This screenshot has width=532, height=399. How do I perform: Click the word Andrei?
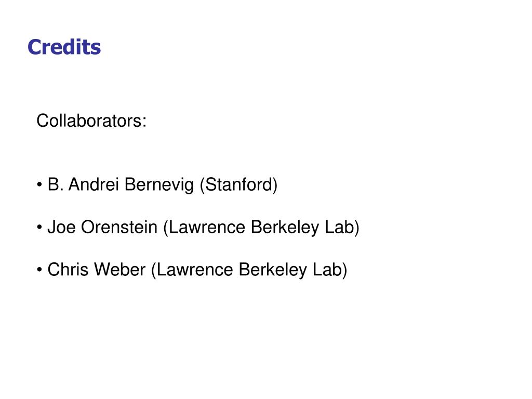coord(94,184)
